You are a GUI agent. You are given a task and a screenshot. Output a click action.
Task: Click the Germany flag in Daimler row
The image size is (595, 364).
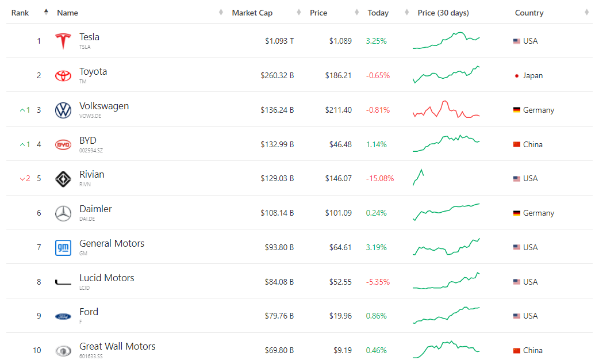(x=516, y=213)
